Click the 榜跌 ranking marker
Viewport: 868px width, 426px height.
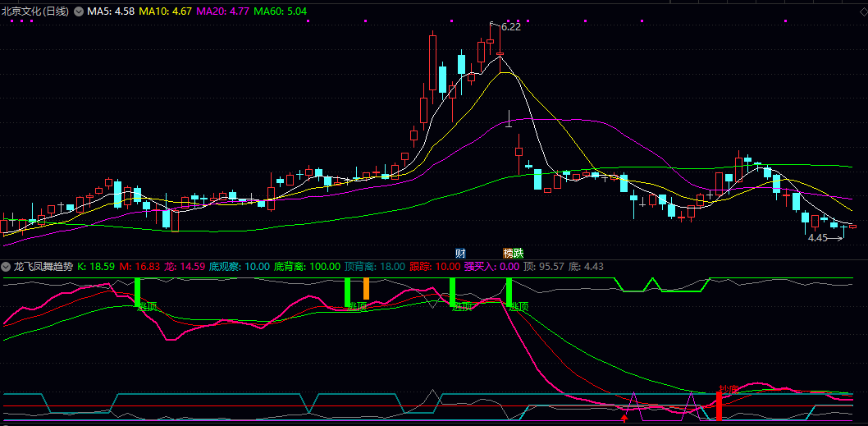point(514,253)
